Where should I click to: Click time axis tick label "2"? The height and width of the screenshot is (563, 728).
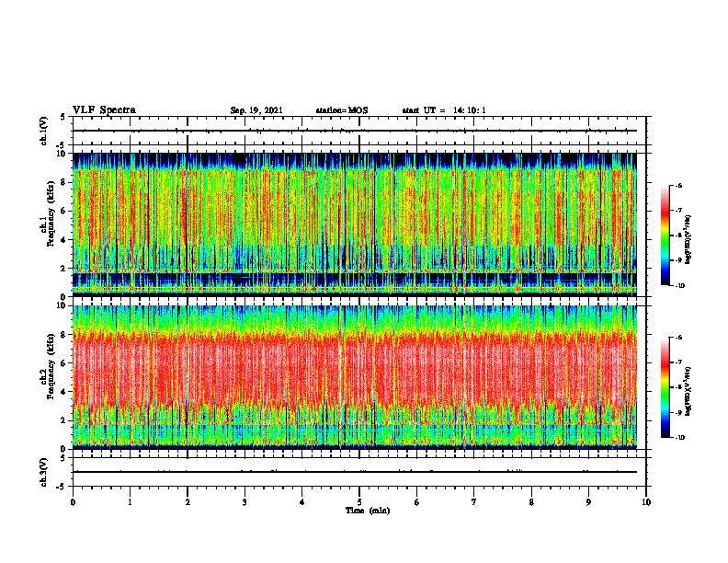tap(188, 502)
